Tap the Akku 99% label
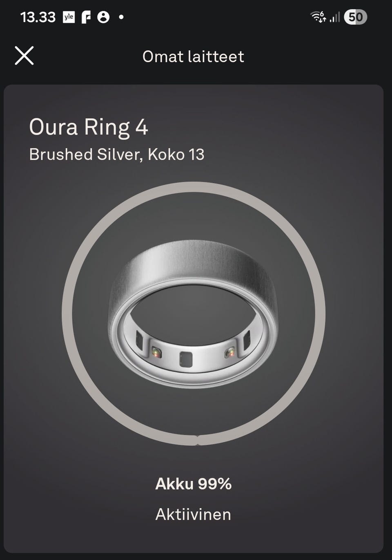Screen dimensions: 392x560 point(194,484)
